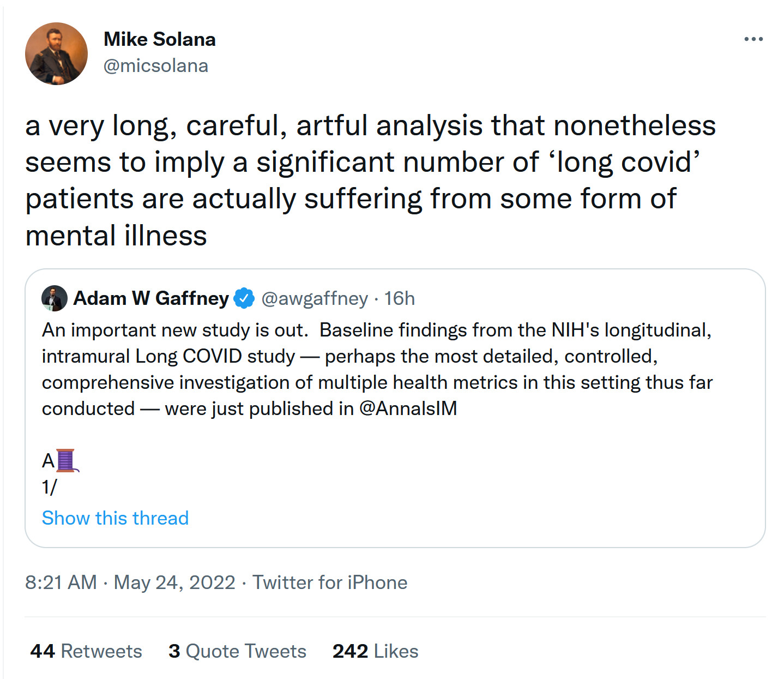This screenshot has width=784, height=679.
Task: Click the 16h timestamp on quoted tweet
Action: [399, 298]
